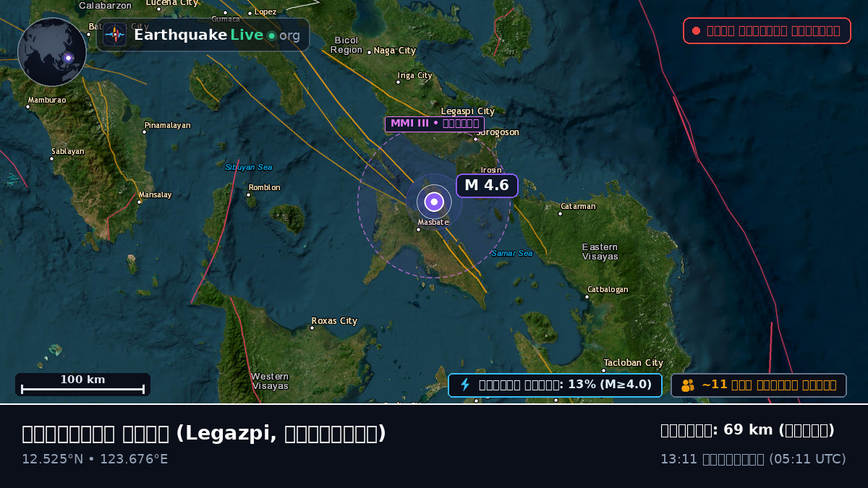Select the Naga City map label
The width and height of the screenshot is (868, 488).
(x=395, y=51)
